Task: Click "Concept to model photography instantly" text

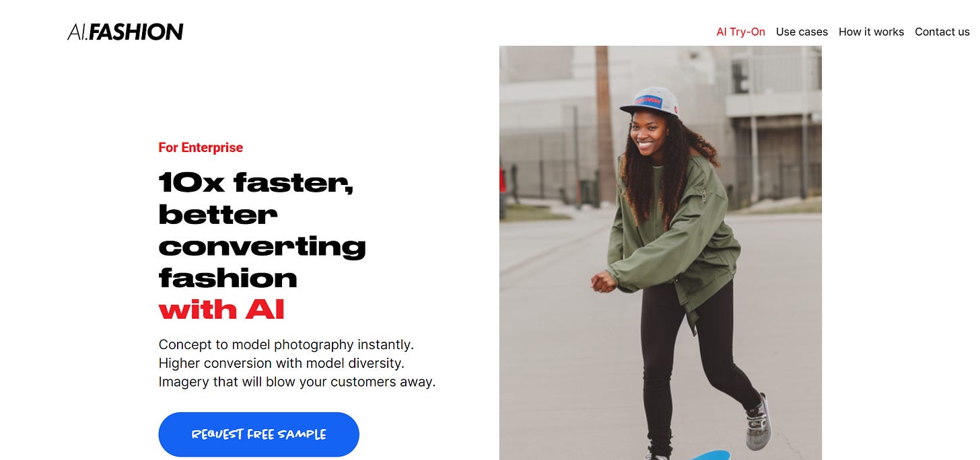Action: [286, 344]
